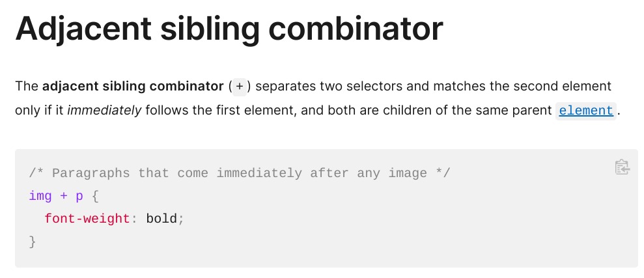Click the word 'Paragraphs' in the comment

click(91, 174)
